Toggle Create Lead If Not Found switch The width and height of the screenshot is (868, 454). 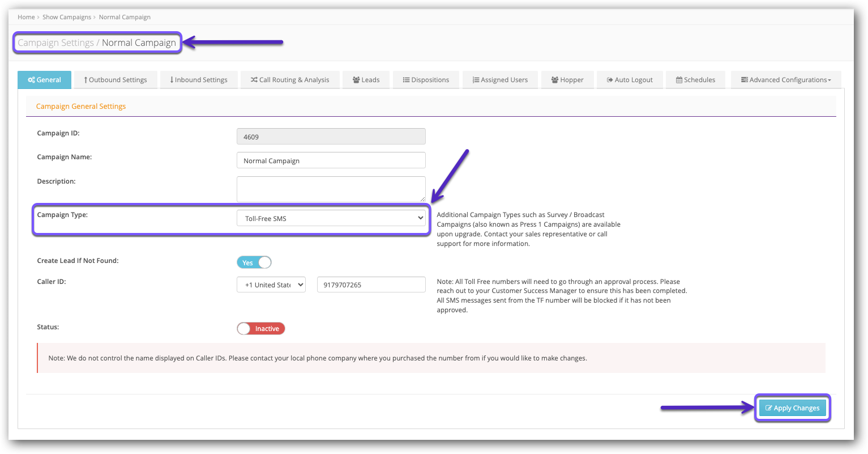pyautogui.click(x=254, y=262)
